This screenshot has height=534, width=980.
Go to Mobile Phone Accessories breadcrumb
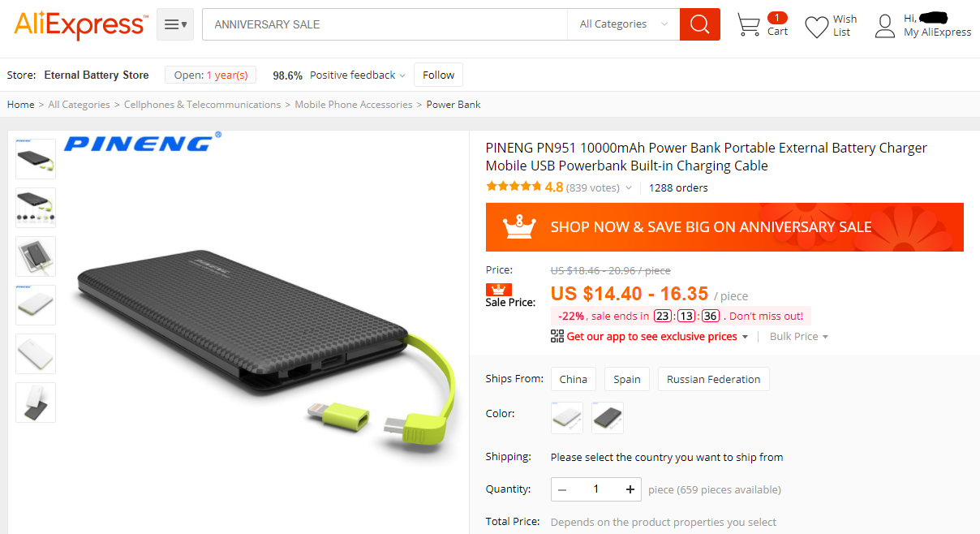tap(354, 105)
